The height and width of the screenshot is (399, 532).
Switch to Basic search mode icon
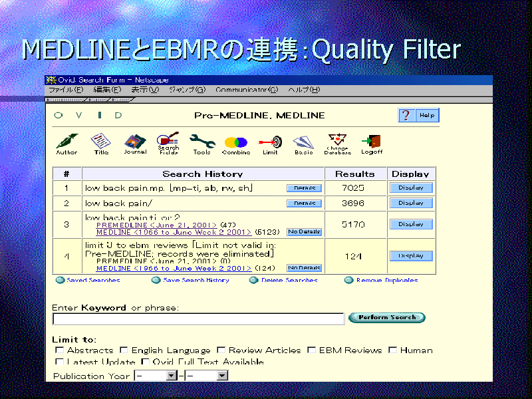click(x=304, y=142)
